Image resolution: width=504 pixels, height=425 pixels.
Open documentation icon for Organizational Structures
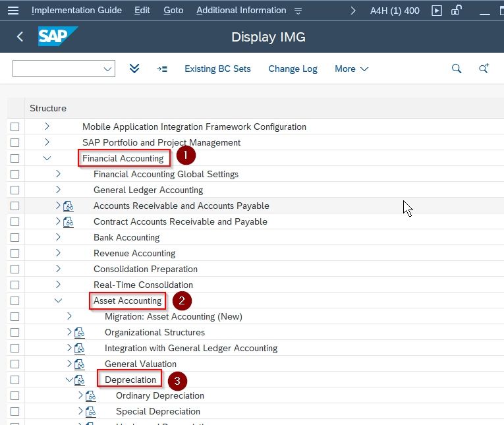[80, 332]
